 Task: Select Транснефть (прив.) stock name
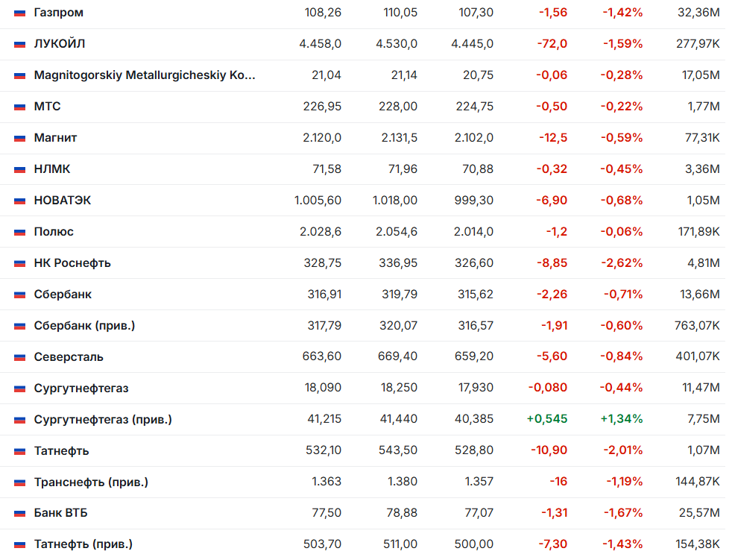(x=91, y=482)
